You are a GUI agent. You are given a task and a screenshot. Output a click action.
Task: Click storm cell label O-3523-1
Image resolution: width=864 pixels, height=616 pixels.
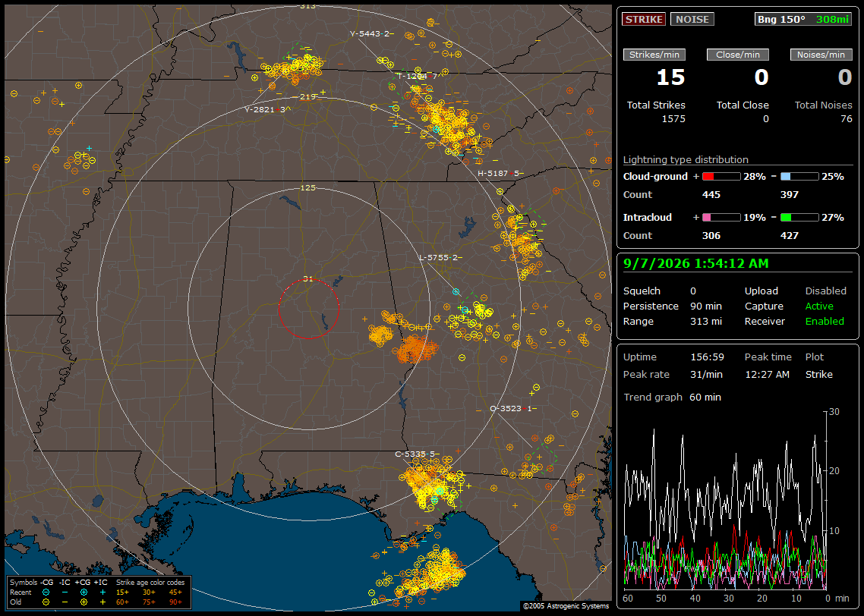click(x=511, y=408)
